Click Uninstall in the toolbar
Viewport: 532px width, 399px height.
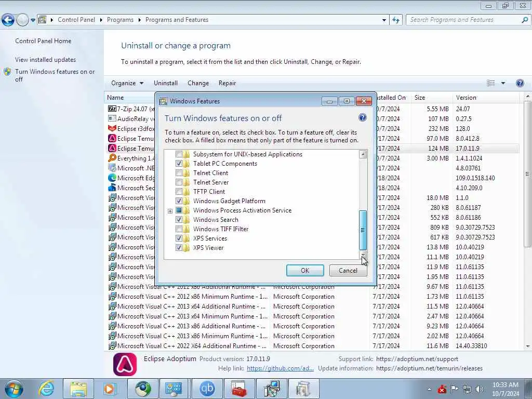[x=166, y=83]
